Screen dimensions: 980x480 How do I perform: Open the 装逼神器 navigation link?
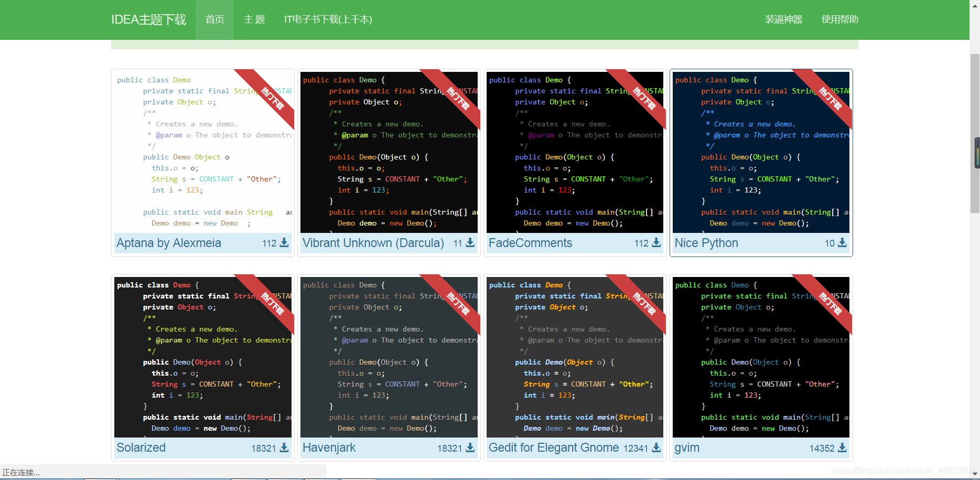[x=783, y=19]
